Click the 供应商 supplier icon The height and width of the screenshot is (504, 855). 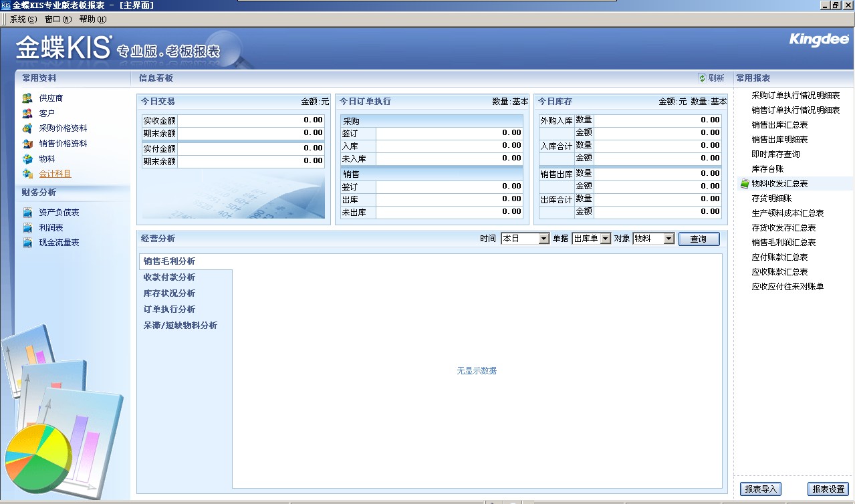(27, 98)
